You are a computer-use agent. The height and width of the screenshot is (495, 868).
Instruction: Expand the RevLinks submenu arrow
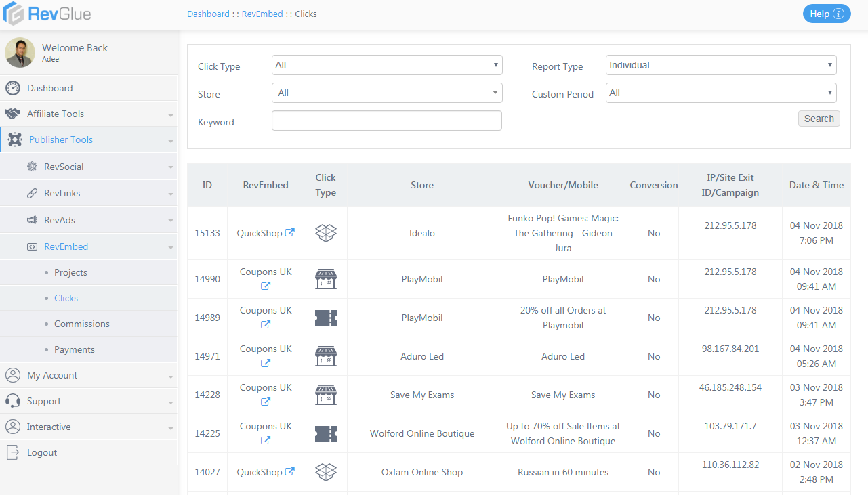coord(171,194)
